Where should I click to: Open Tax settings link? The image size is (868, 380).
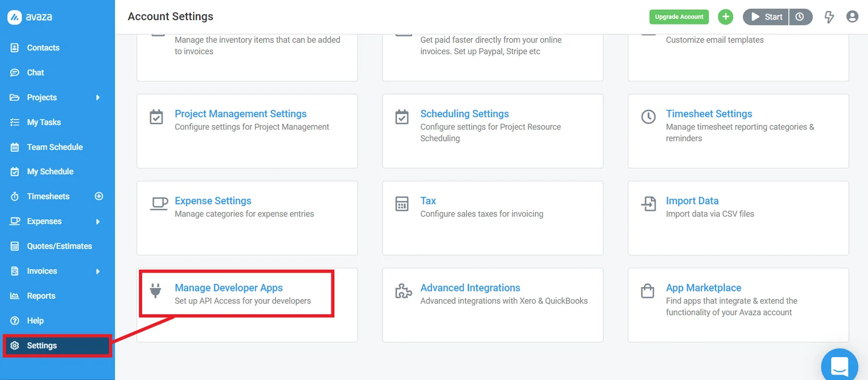[x=428, y=201]
